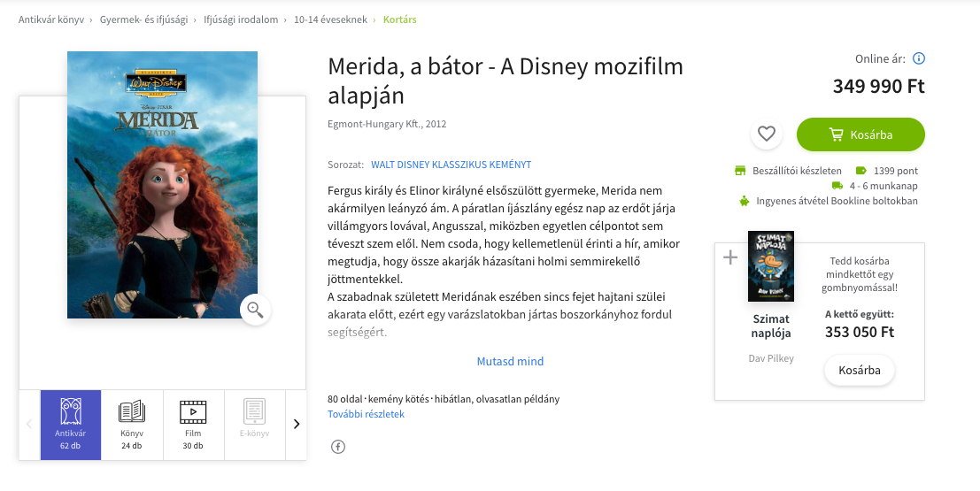980x491 pixels.
Task: Go to Antikvár könyv breadcrumb
Action: point(50,19)
